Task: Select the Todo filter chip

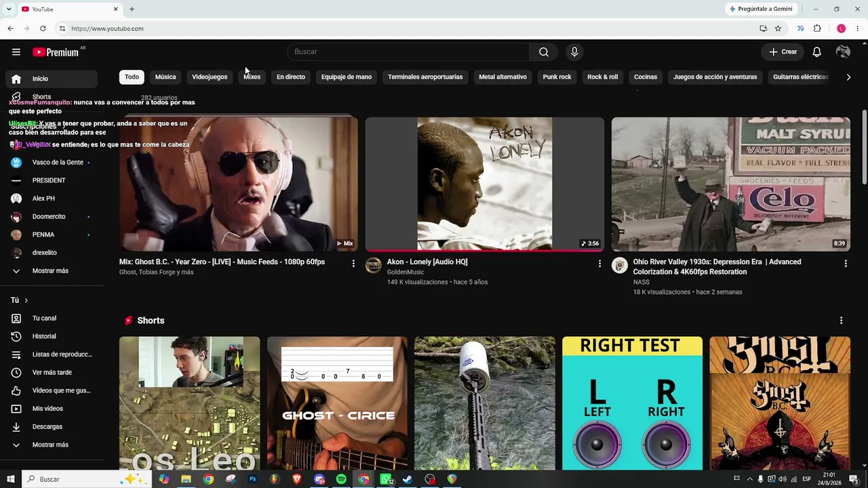Action: 132,77
